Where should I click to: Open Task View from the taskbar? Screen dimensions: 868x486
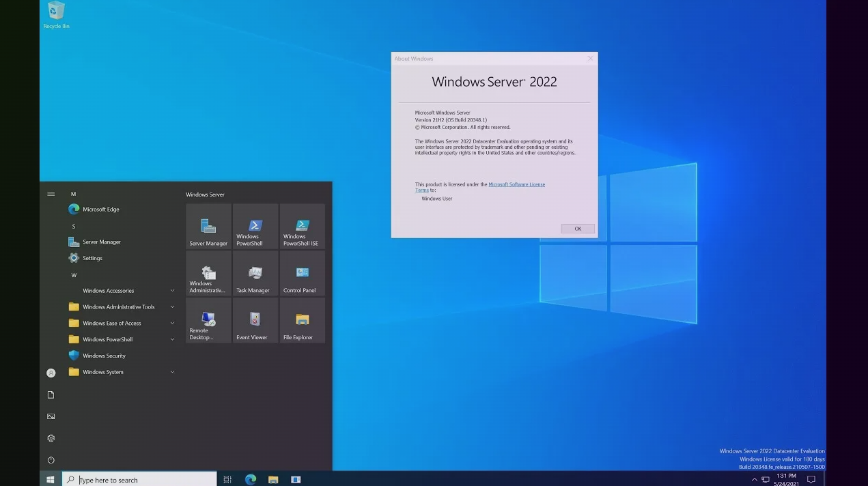tap(227, 480)
